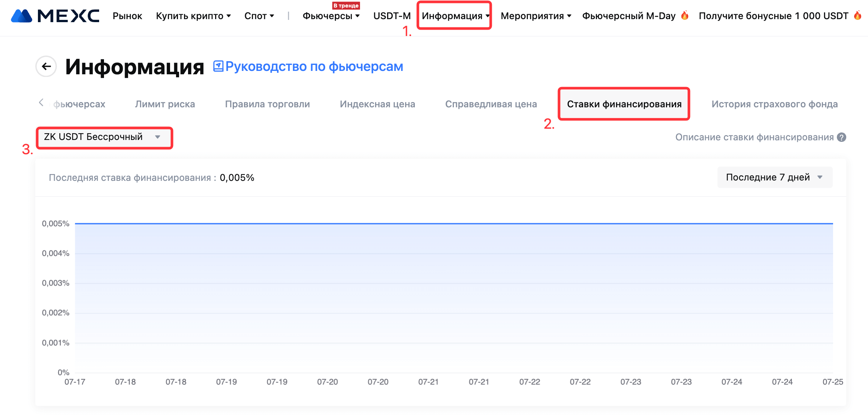Screen dimensions: 868x415
Task: Click fire icon next to Фьючерсный M-Day
Action: pyautogui.click(x=684, y=15)
